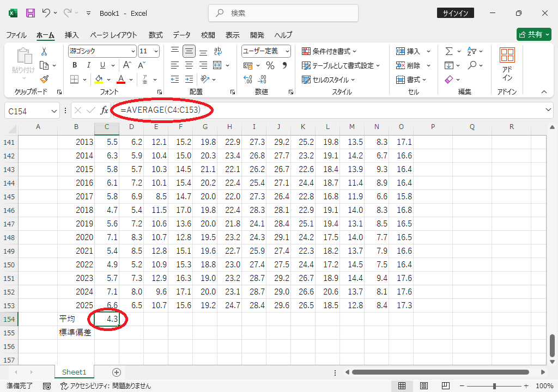
Task: Select cell C154 showing 4.3
Action: (107, 319)
